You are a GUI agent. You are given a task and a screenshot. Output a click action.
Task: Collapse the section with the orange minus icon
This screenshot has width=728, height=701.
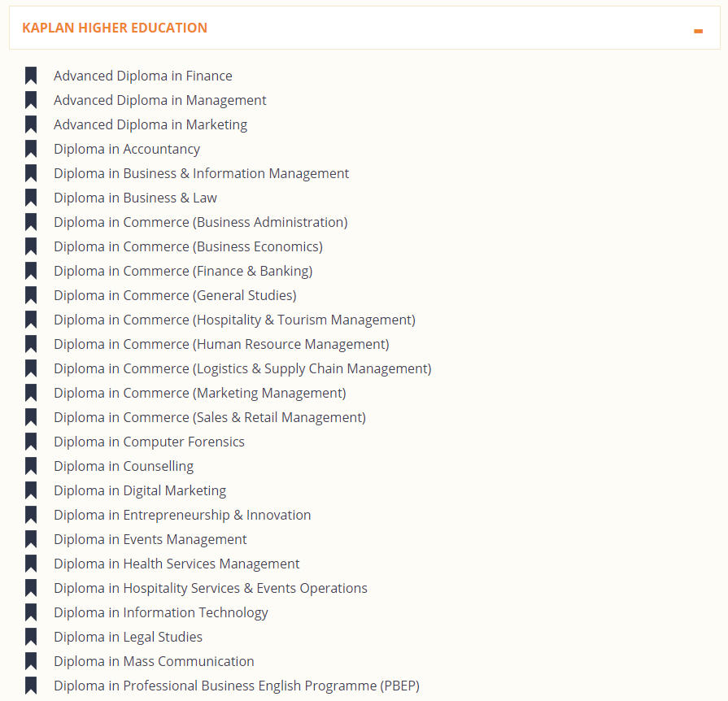click(698, 31)
